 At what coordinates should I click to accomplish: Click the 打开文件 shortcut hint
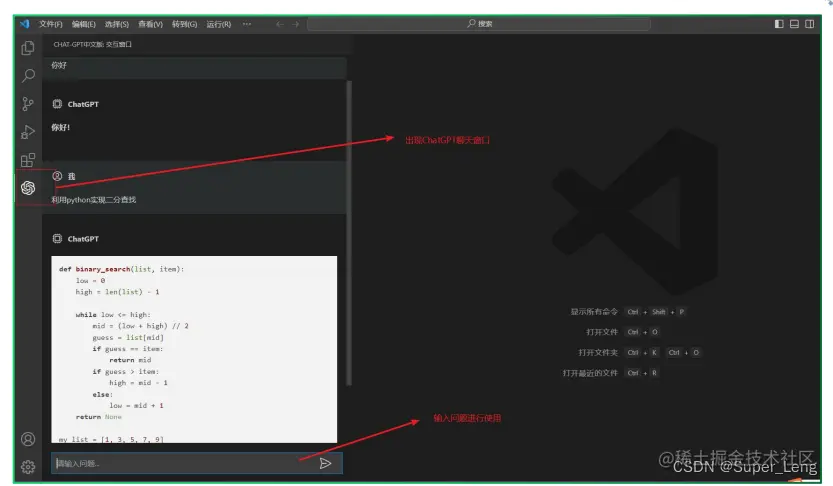click(x=602, y=332)
